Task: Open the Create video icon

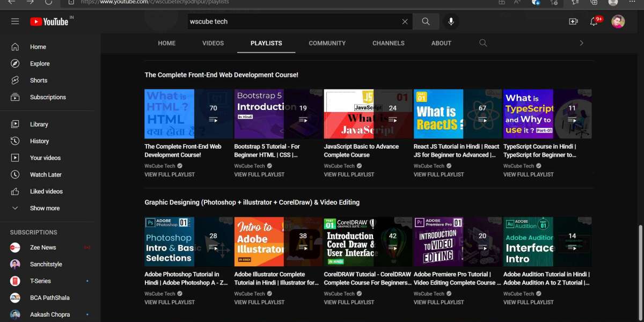Action: pyautogui.click(x=573, y=21)
